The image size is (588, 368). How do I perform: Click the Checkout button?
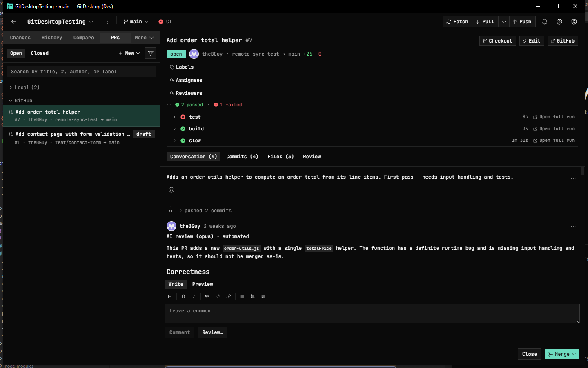pos(497,41)
